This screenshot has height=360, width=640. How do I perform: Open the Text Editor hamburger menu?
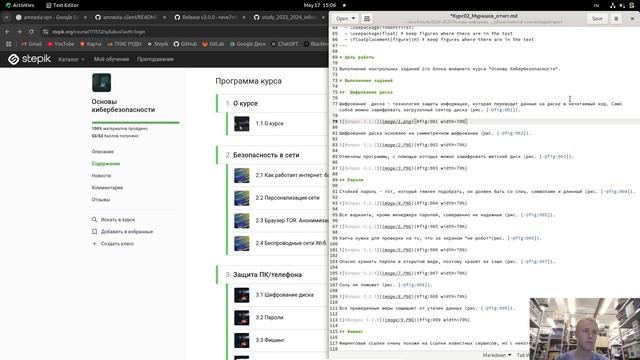(x=616, y=18)
